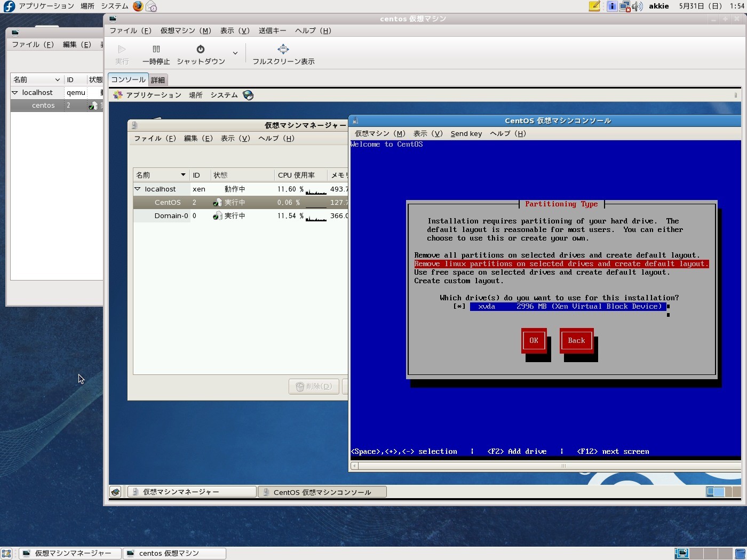Image resolution: width=747 pixels, height=560 pixels.
Task: Switch to the 詳細 tab
Action: click(158, 80)
